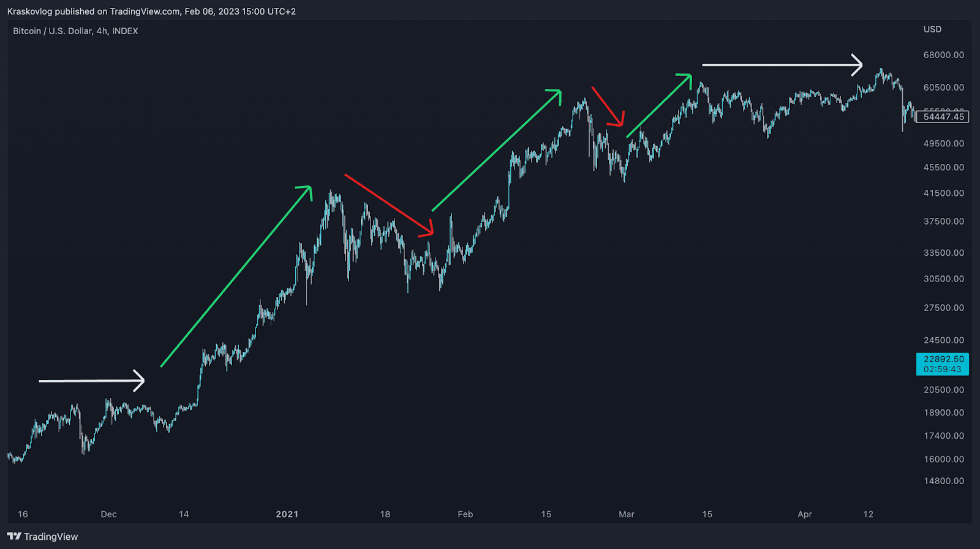This screenshot has height=549, width=980.
Task: Click the 'Feb' date axis label
Action: [x=465, y=514]
